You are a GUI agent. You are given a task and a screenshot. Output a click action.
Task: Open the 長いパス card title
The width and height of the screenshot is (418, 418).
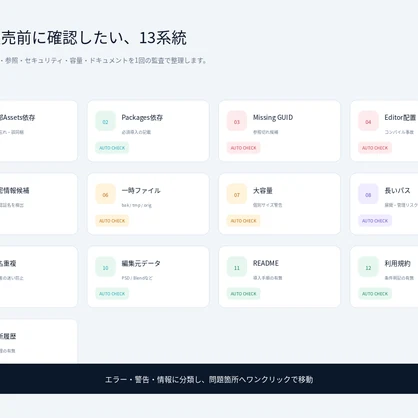pos(397,190)
